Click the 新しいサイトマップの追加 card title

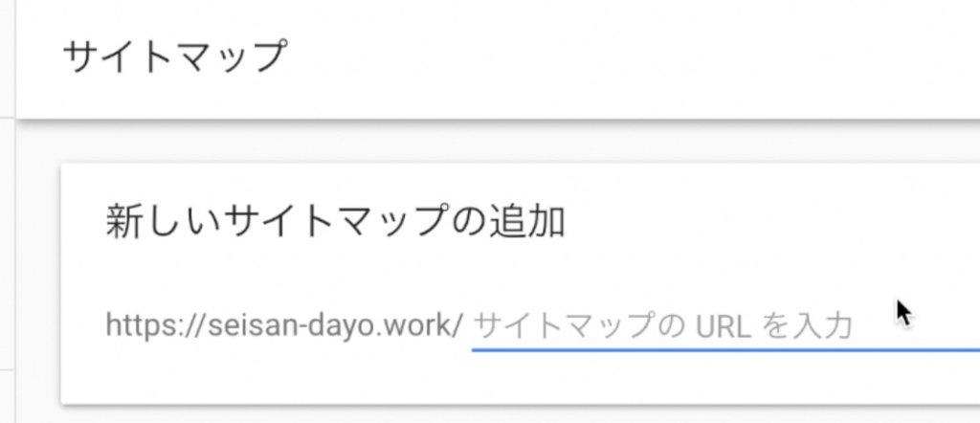pyautogui.click(x=335, y=222)
